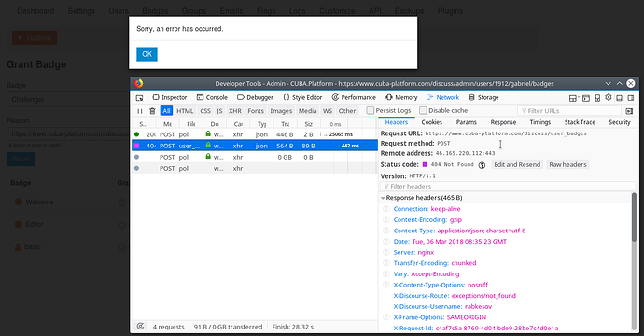Toggle responsive design mode icon
Screen dimensions: 644x336
pos(597,98)
